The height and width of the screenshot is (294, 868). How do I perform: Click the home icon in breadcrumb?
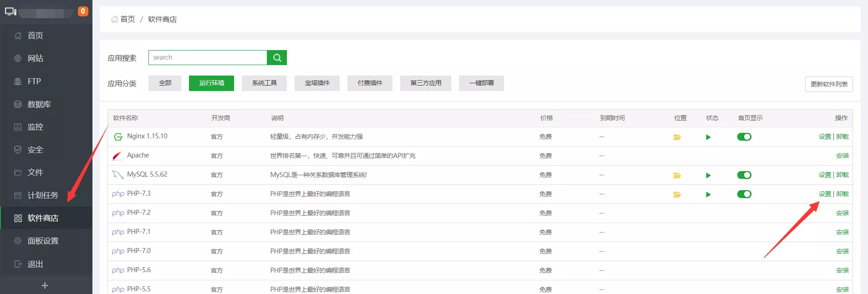coord(114,20)
